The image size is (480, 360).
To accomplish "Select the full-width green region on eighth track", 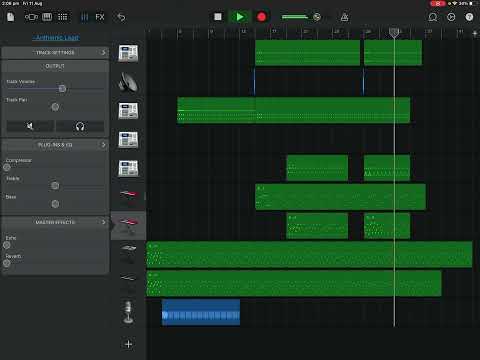I will click(309, 255).
